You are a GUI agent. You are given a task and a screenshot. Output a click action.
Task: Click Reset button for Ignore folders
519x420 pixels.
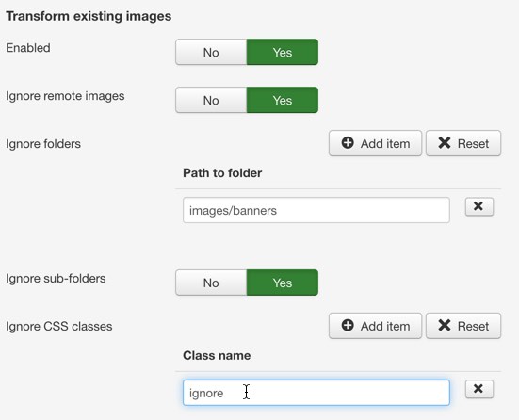[x=463, y=143]
